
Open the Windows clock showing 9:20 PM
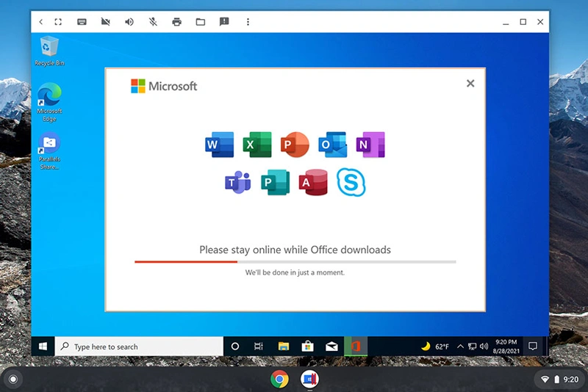click(506, 346)
